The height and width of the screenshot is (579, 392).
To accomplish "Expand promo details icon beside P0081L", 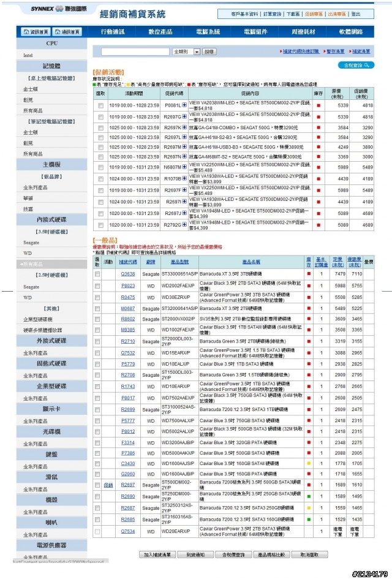I will [184, 105].
